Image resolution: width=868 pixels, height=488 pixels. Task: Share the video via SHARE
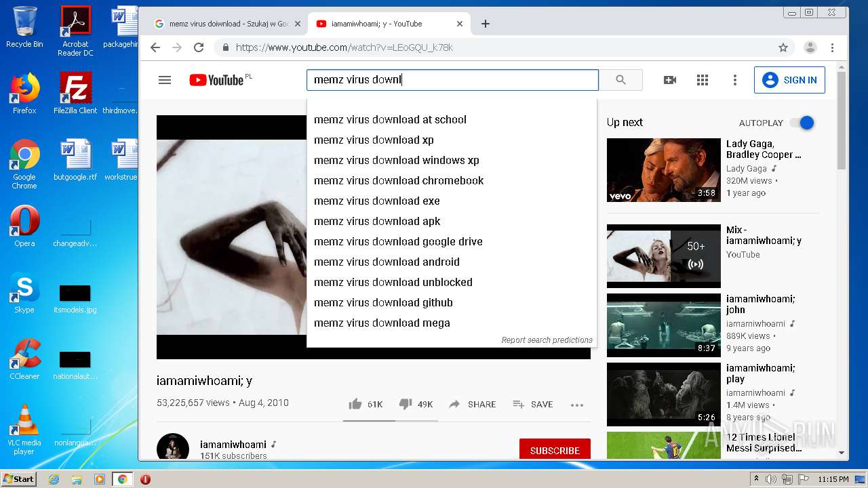point(473,404)
